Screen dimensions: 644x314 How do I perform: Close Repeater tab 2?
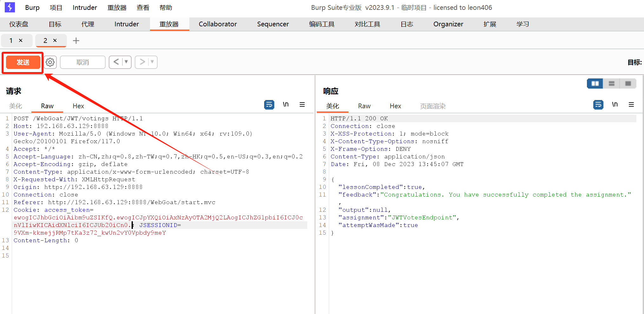click(x=55, y=40)
